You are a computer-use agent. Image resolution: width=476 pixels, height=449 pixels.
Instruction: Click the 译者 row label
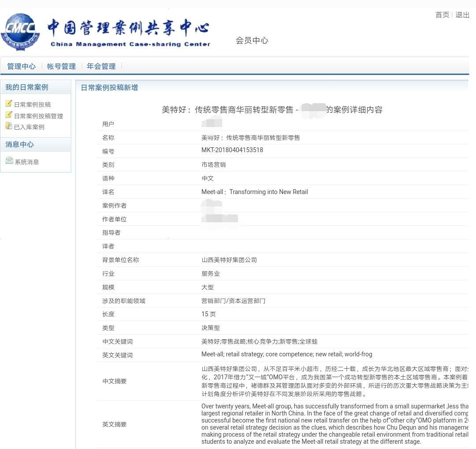108,247
